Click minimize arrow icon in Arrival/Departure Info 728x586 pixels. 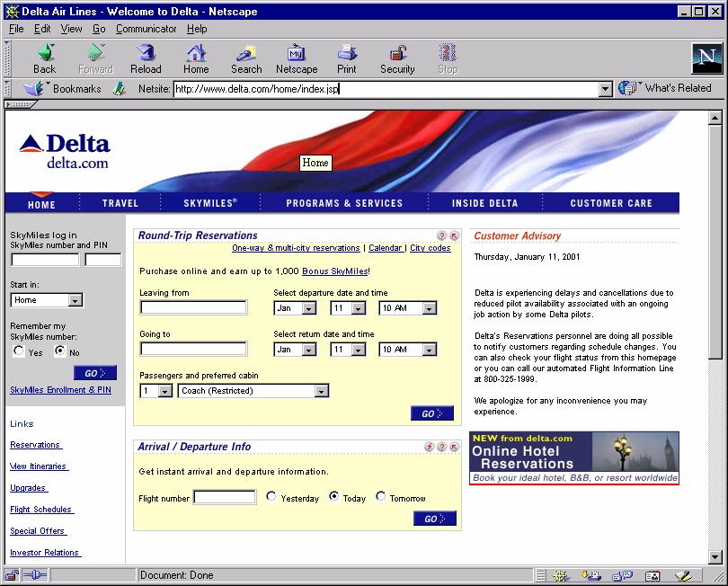pyautogui.click(x=454, y=447)
